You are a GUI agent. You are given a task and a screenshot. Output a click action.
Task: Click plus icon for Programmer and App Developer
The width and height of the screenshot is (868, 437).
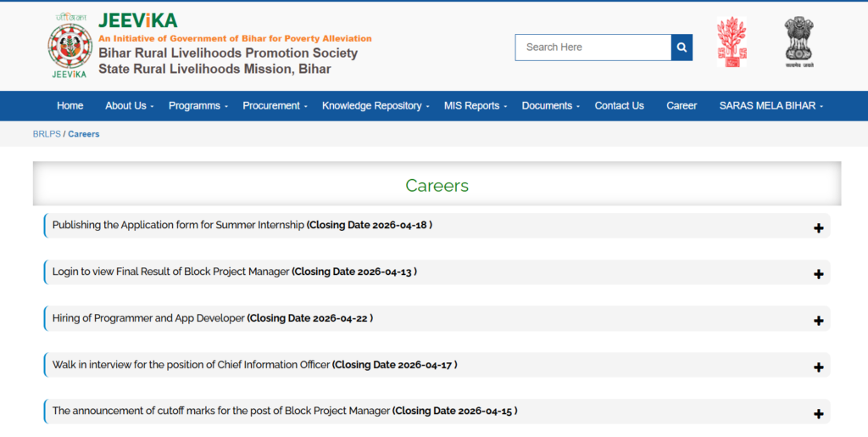(818, 321)
